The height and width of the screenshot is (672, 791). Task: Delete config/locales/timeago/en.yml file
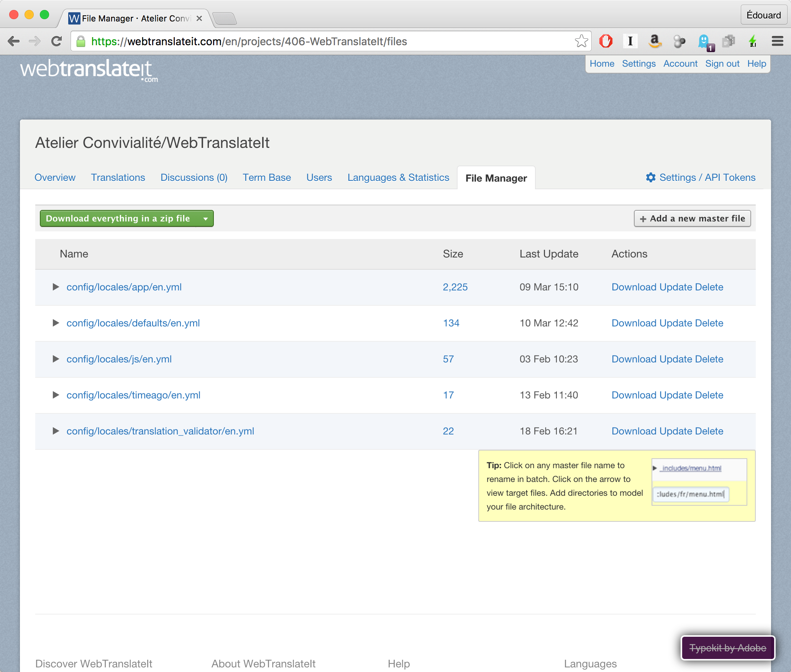[709, 395]
